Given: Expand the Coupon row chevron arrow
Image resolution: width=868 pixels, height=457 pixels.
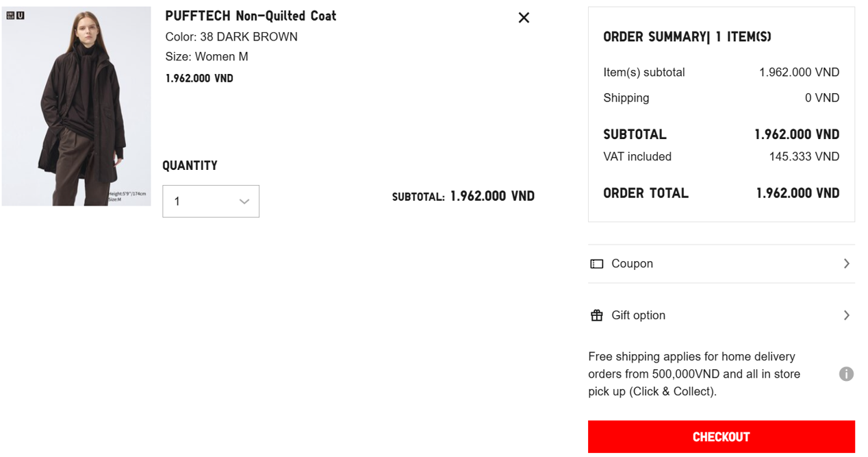Looking at the screenshot, I should point(847,264).
